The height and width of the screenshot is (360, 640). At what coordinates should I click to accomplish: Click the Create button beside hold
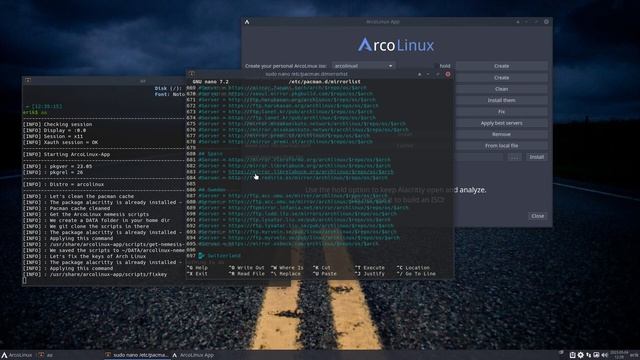501,66
